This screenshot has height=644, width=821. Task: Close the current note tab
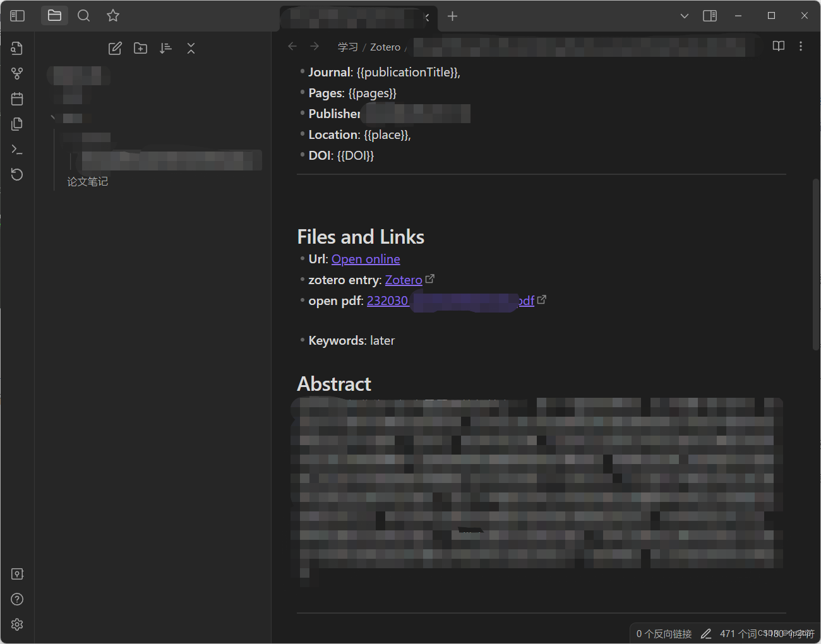pos(428,17)
